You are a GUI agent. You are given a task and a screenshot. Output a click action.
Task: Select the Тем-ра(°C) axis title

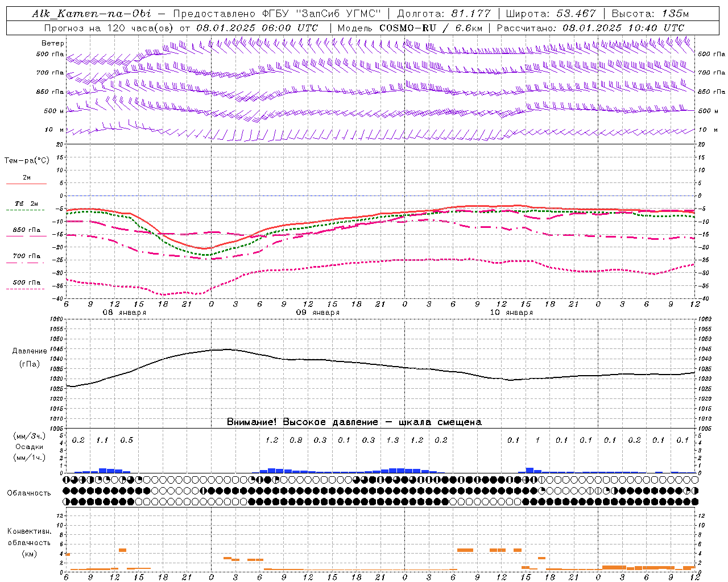(x=27, y=161)
